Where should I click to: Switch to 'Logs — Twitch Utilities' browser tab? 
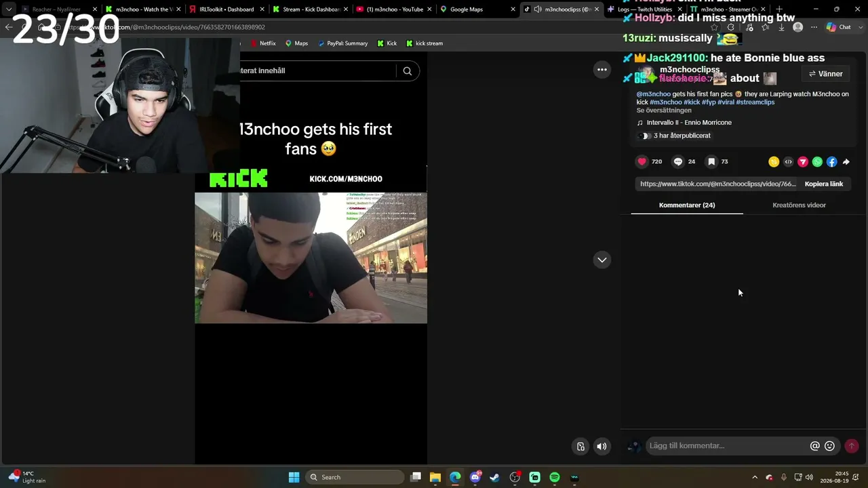click(x=645, y=9)
